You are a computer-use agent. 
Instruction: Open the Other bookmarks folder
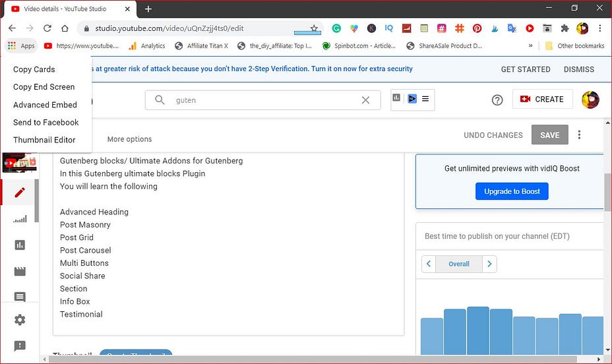click(574, 45)
